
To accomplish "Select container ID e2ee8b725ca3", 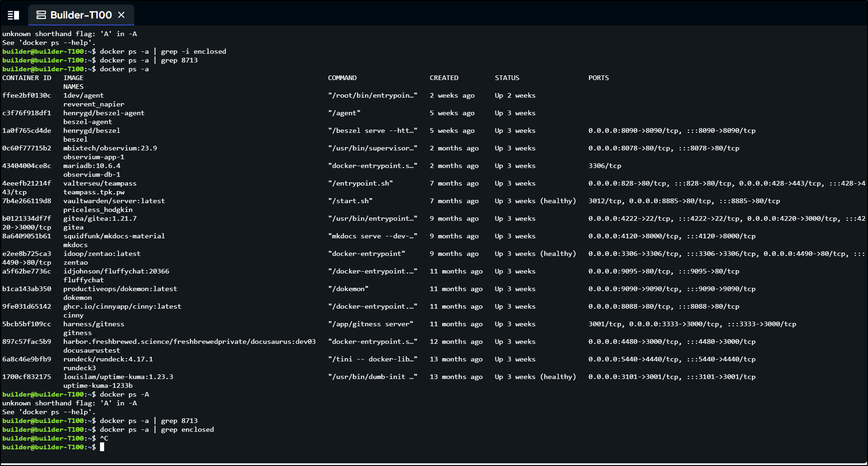I will click(x=27, y=254).
